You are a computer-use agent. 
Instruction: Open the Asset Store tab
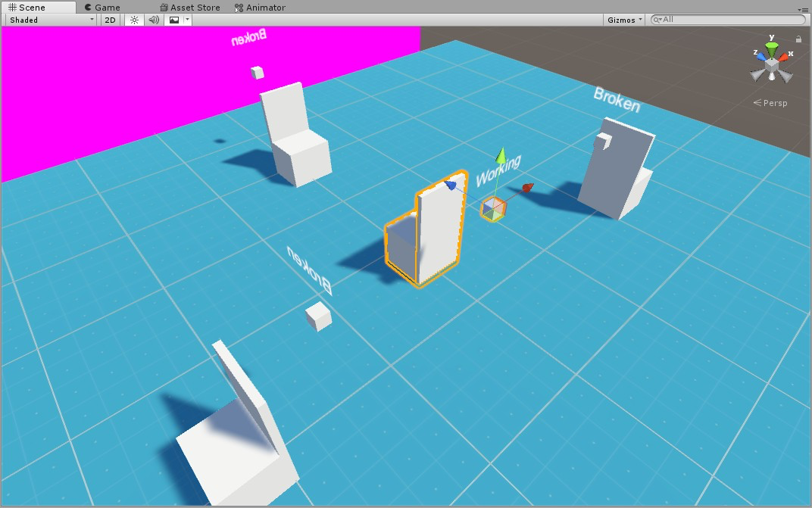pos(190,8)
